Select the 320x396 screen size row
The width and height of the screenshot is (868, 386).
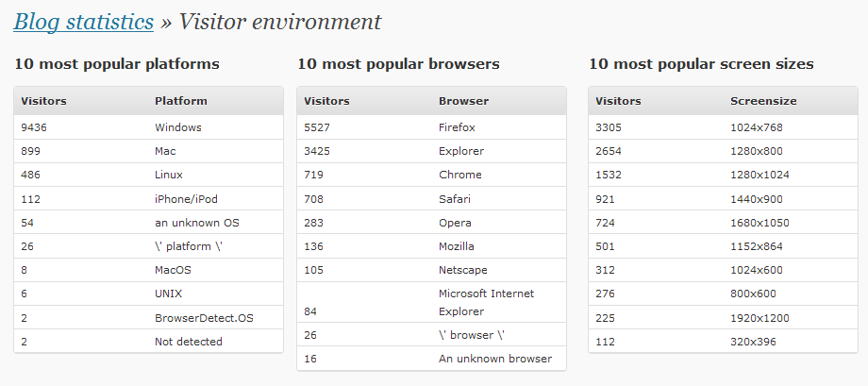click(723, 342)
